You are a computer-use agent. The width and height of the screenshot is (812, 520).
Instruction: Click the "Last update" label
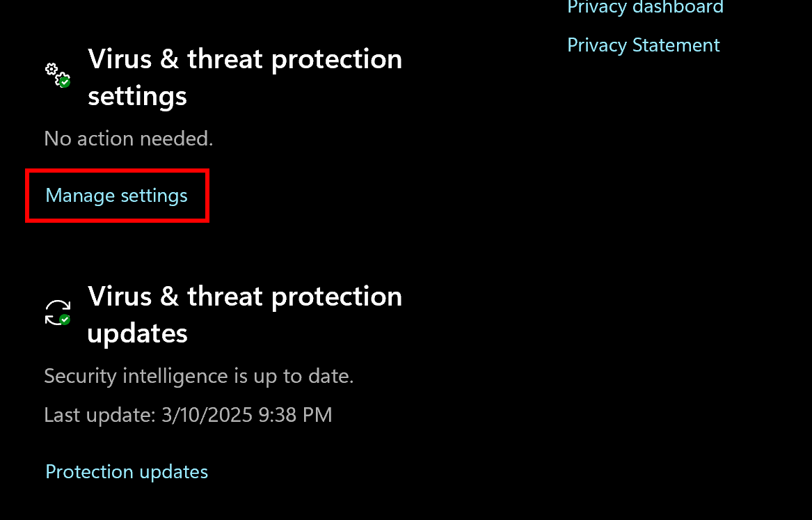tap(99, 416)
